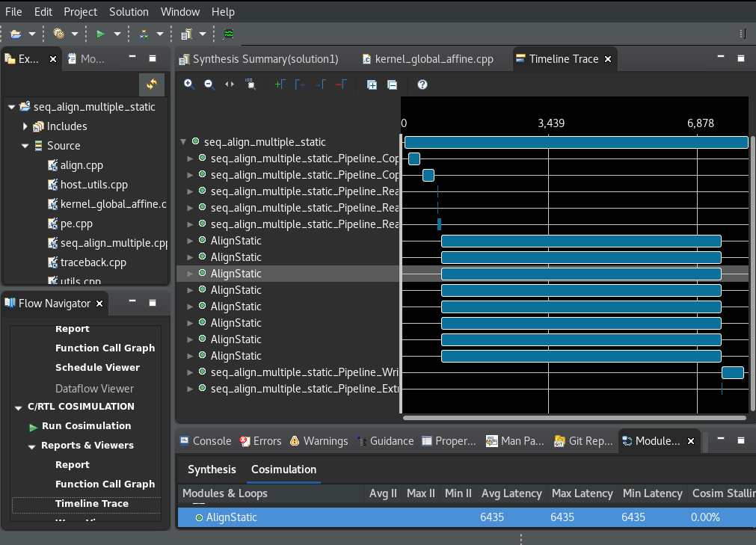Click the zoom in magnifier icon
Screen dimensions: 756x545
coord(189,84)
